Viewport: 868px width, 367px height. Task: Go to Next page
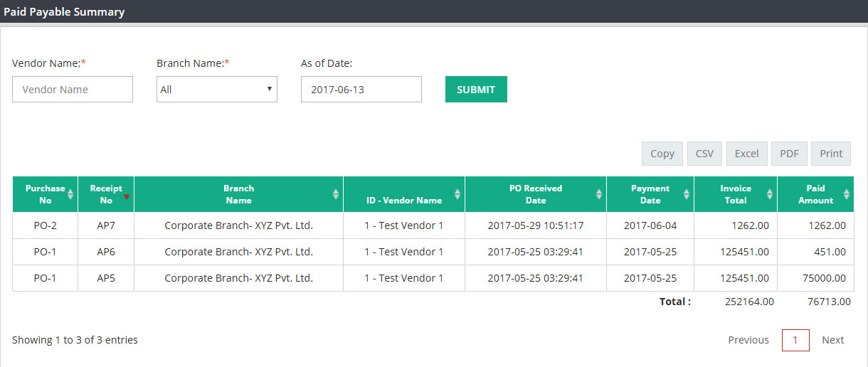click(x=833, y=340)
